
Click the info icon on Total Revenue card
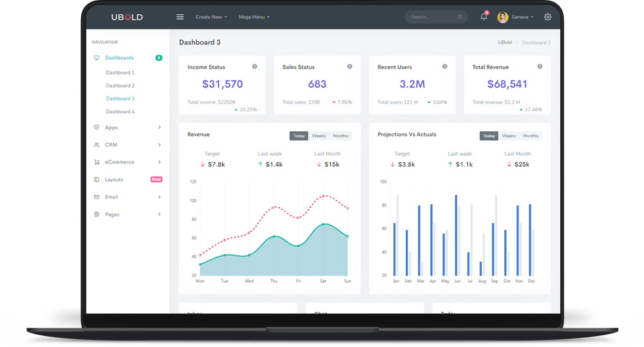point(540,66)
